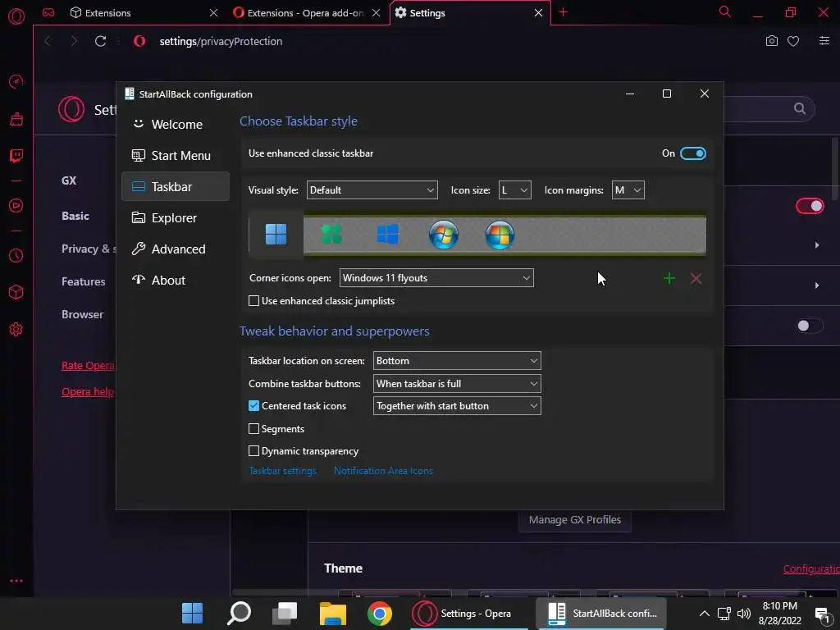Open Task View on the taskbar

pos(285,614)
